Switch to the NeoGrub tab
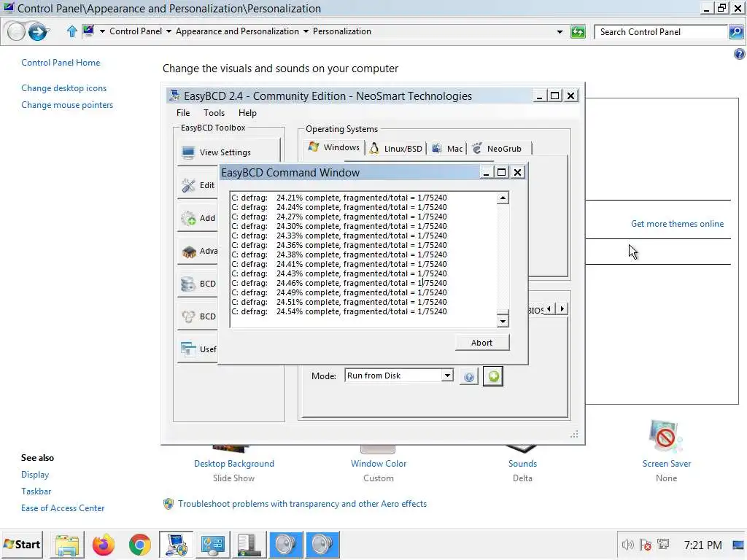Screen dimensions: 747x560 pos(499,149)
